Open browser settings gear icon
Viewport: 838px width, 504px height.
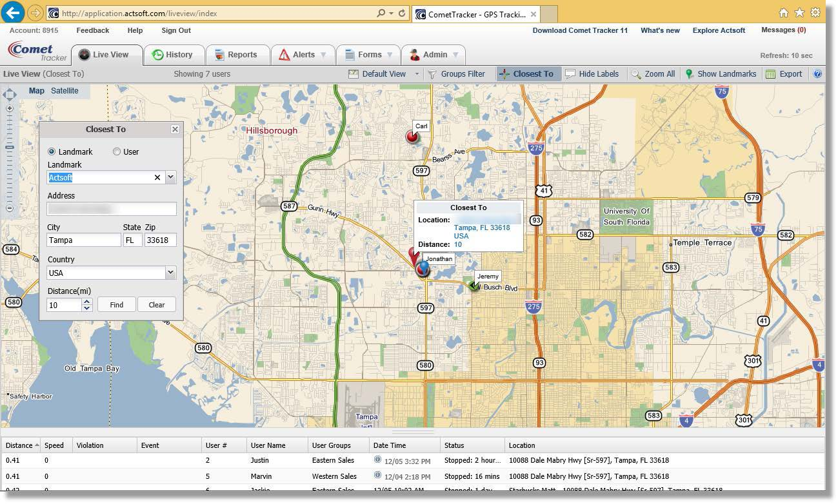pyautogui.click(x=815, y=13)
